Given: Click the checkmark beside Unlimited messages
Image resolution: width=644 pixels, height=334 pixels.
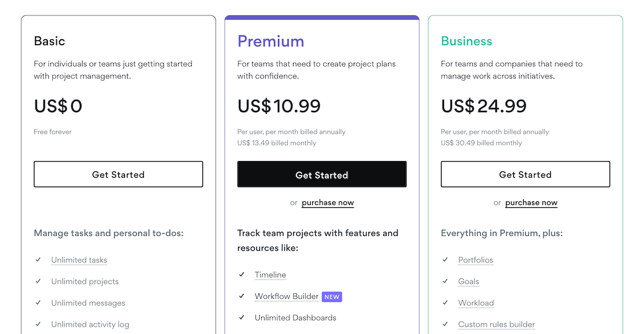Looking at the screenshot, I should coord(38,303).
